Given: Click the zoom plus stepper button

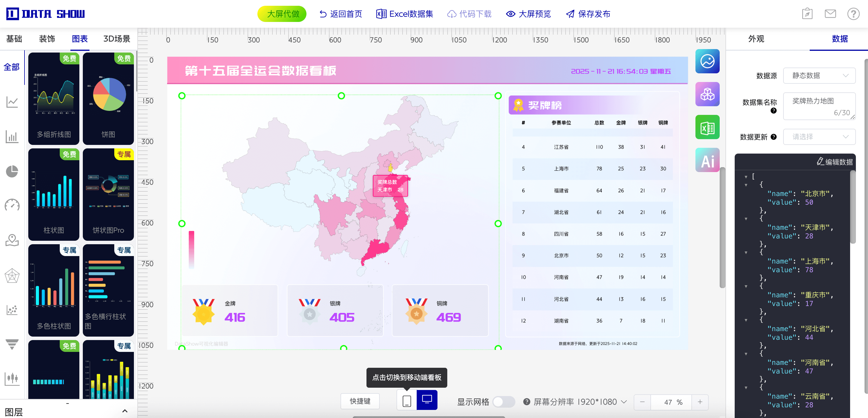Looking at the screenshot, I should (x=700, y=402).
